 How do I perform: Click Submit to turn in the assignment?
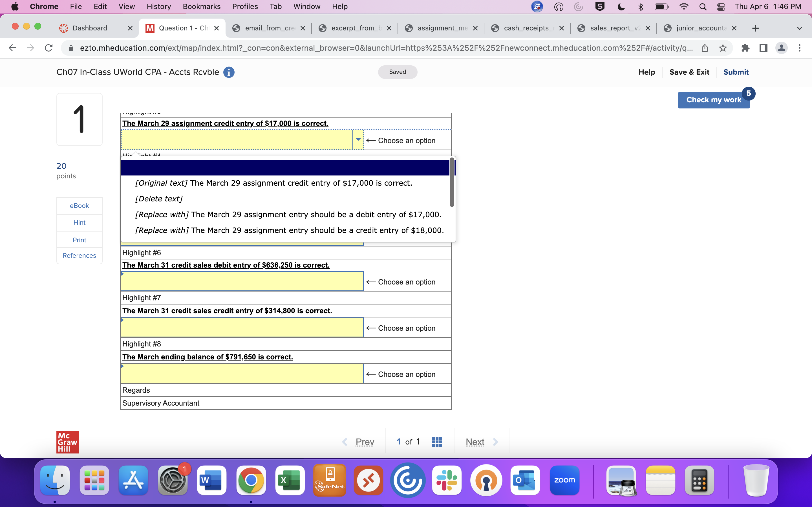point(736,72)
